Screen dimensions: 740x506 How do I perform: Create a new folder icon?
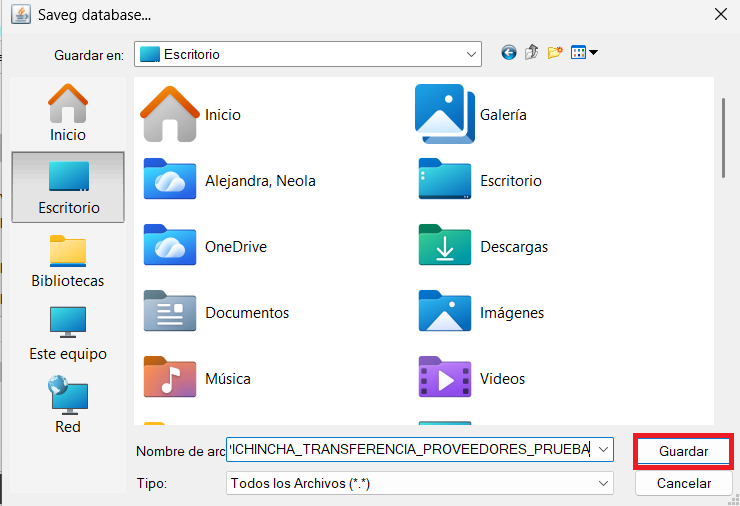pos(555,52)
